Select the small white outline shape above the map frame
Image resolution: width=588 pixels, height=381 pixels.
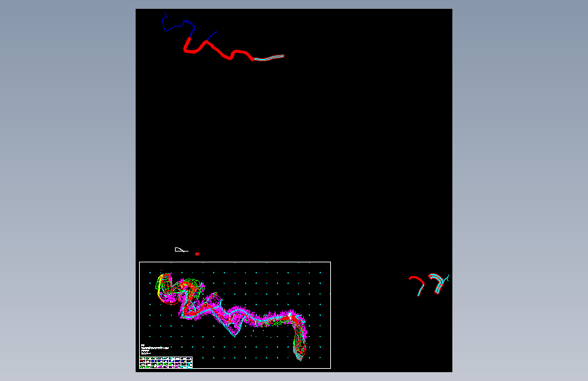[182, 249]
